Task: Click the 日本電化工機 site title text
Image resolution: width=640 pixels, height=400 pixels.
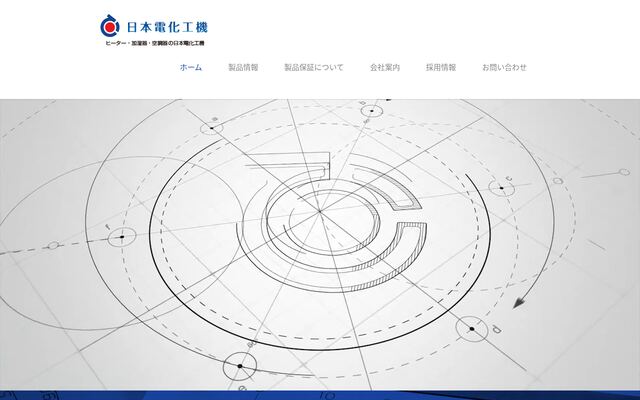Action: click(x=167, y=27)
